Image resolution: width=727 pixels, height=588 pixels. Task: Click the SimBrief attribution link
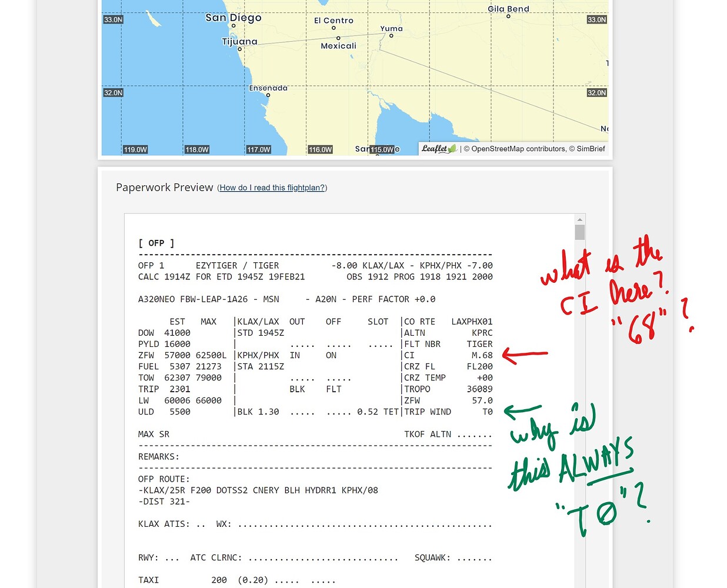[591, 149]
